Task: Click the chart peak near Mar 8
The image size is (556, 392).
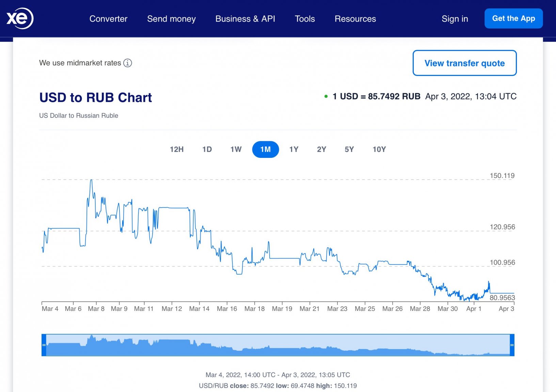Action: click(91, 180)
